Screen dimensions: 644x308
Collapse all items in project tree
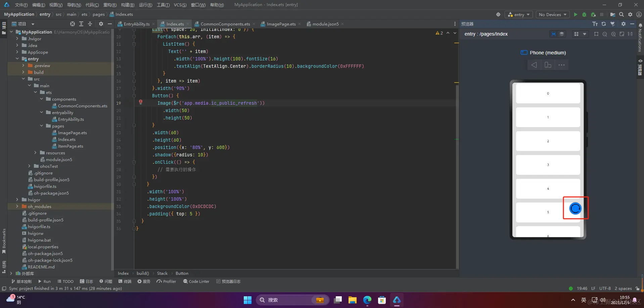(x=90, y=24)
